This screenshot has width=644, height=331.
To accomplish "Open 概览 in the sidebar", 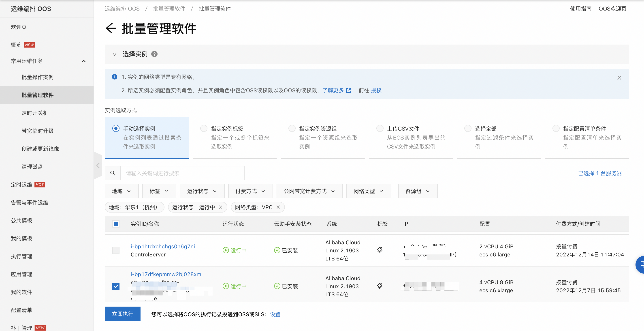I will 16,45.
